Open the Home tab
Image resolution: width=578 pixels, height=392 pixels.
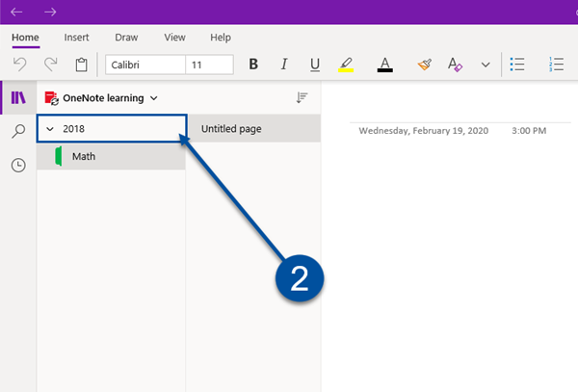coord(25,38)
